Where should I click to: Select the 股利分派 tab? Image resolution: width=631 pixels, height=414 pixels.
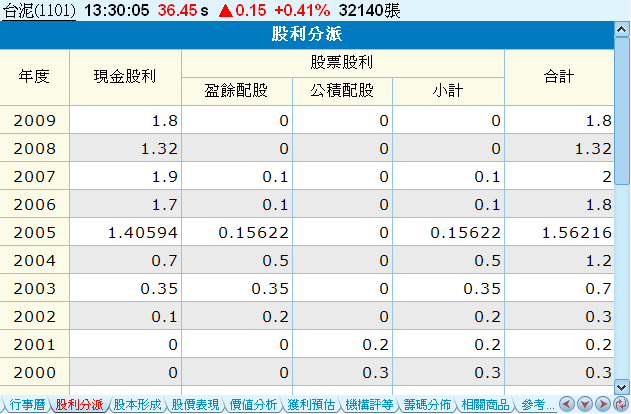[80, 405]
